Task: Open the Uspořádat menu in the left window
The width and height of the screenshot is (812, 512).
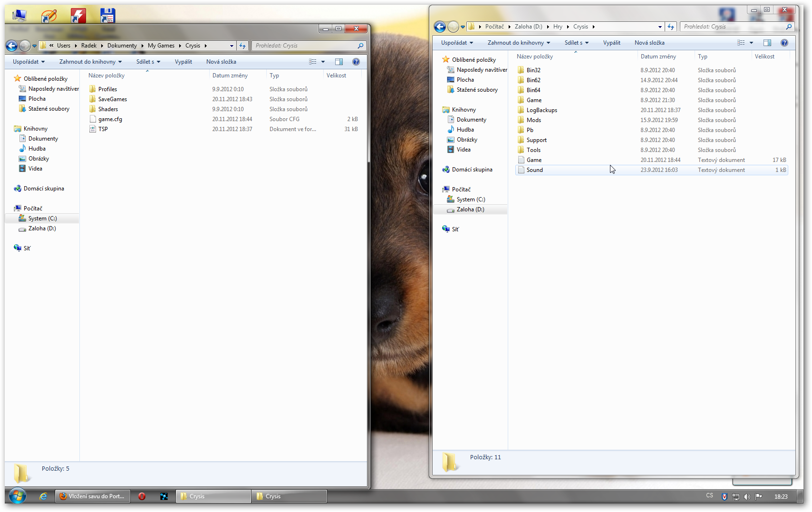Action: [29, 62]
